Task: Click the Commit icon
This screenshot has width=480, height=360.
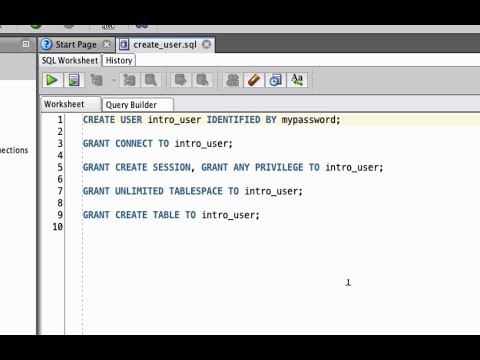Action: pyautogui.click(x=181, y=80)
